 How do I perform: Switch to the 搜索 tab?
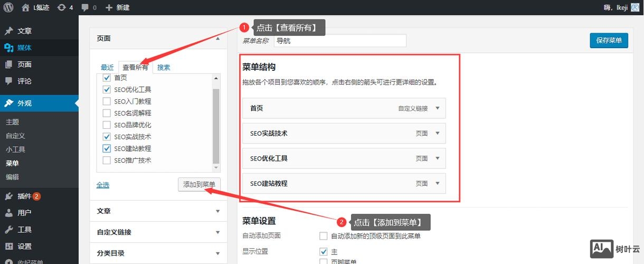tap(164, 68)
